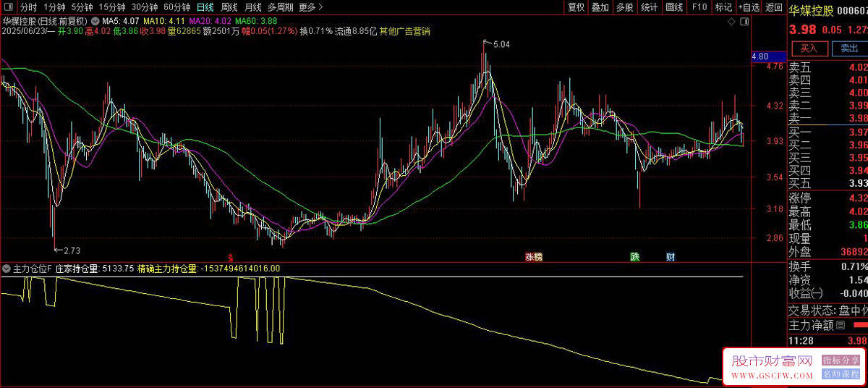868x388 pixels.
Task: Click the 换手 turnover row
Action: (x=828, y=266)
